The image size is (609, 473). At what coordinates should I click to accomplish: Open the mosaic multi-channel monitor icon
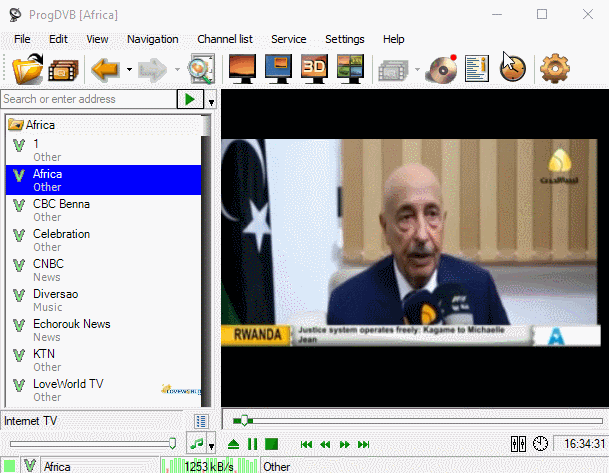pyautogui.click(x=350, y=69)
